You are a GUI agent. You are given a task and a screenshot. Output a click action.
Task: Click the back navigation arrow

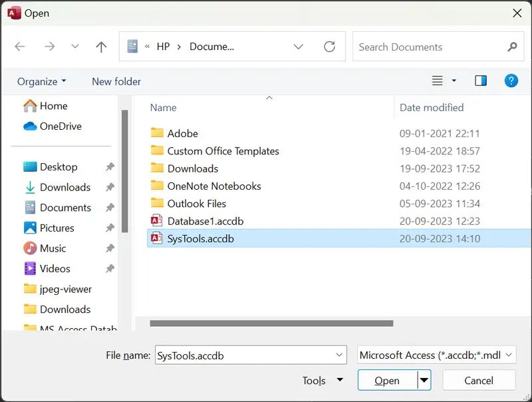click(20, 47)
